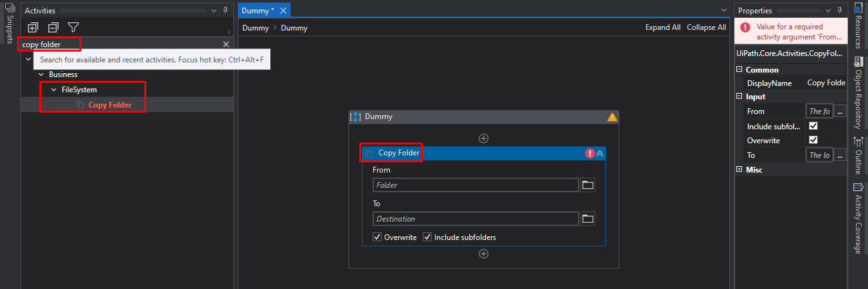868x289 pixels.
Task: Open ellipsis editor for From property
Action: [840, 111]
